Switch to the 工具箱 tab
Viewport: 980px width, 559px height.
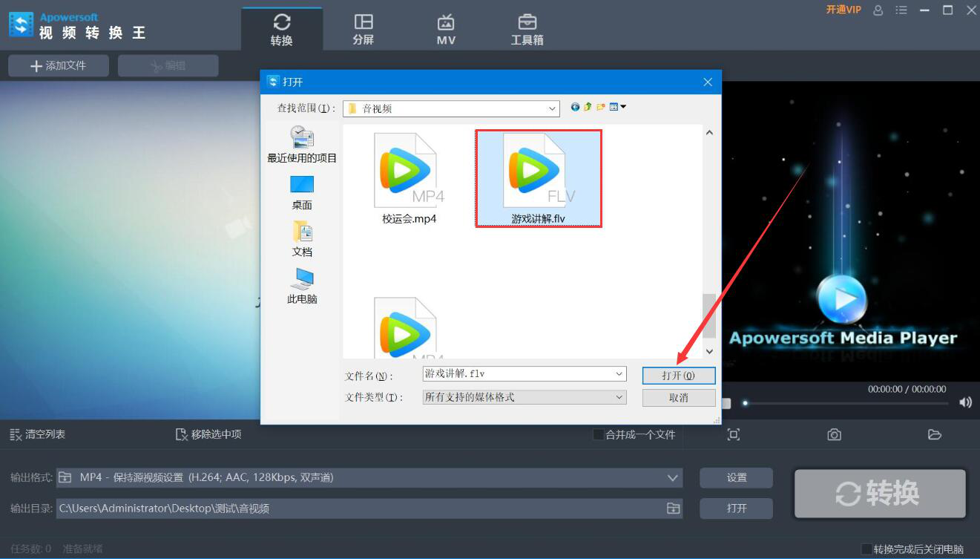[527, 30]
